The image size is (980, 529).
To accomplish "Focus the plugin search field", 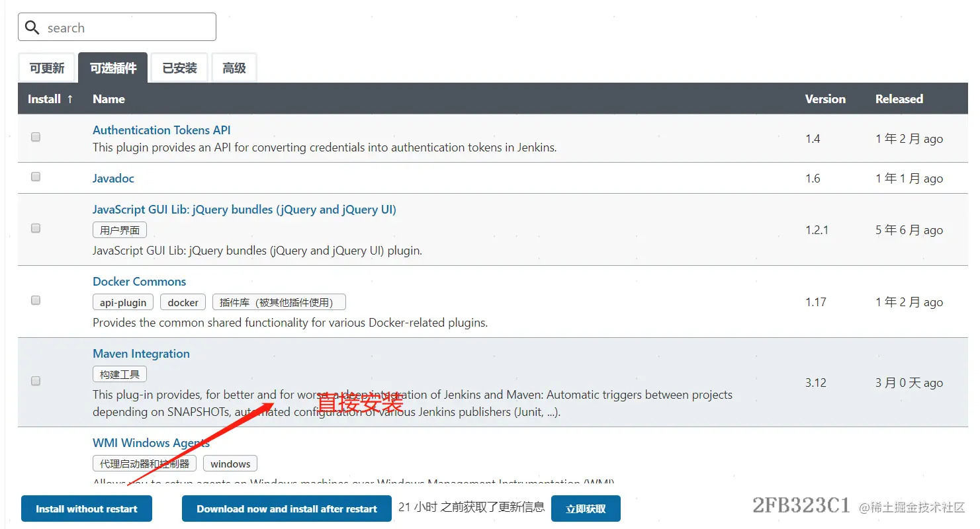I will click(117, 27).
